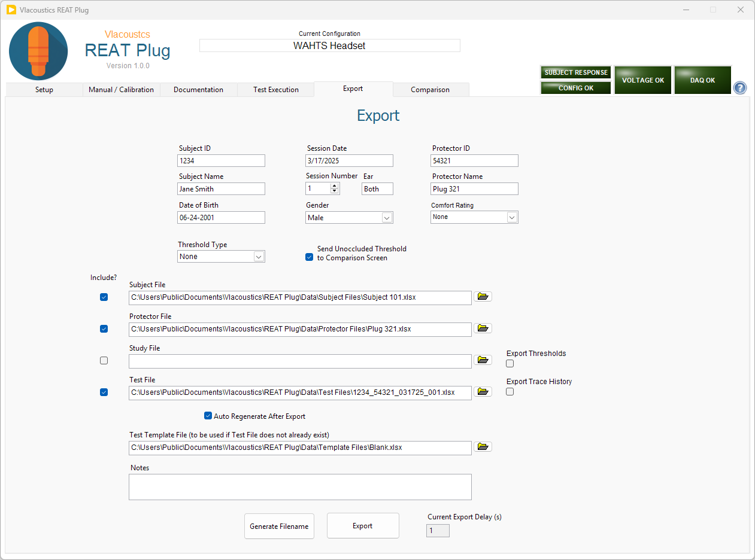Browse for Test Template File folder icon
Viewport: 755px width, 560px height.
483,446
